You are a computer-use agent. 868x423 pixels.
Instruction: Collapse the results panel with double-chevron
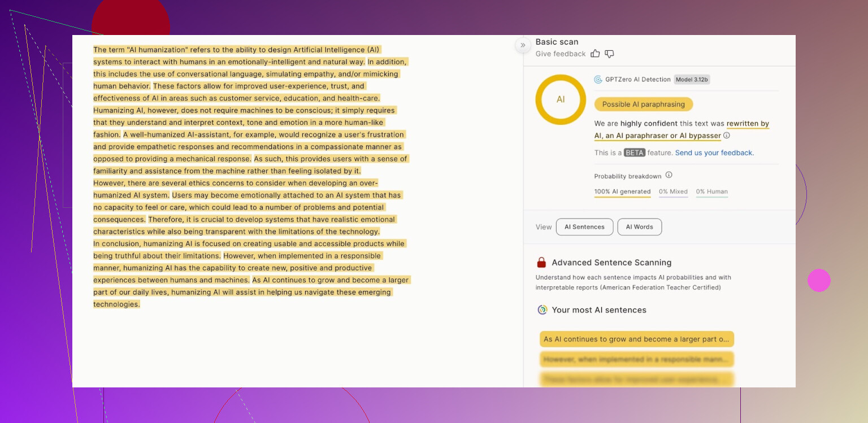click(x=523, y=45)
